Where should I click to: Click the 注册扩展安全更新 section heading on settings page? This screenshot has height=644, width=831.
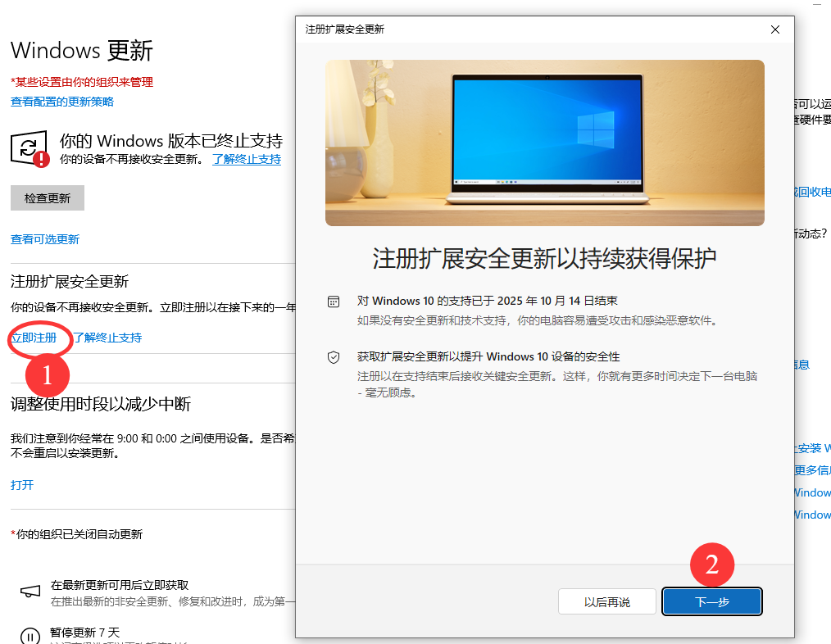tap(70, 282)
